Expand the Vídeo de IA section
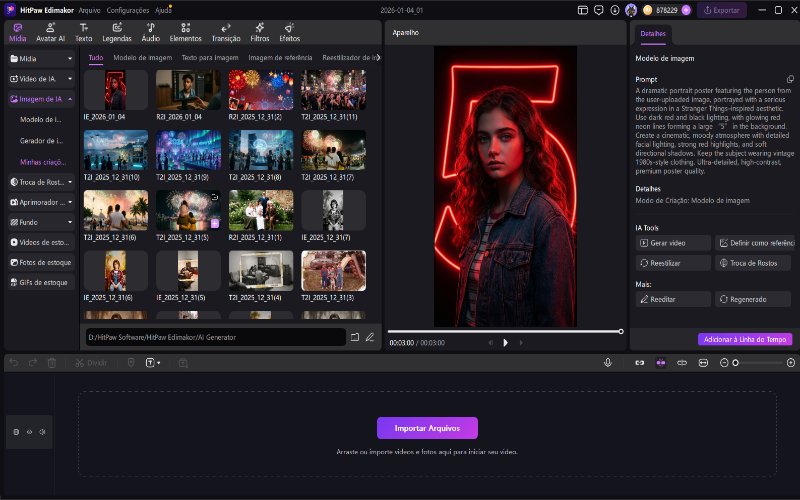The width and height of the screenshot is (800, 500). tap(42, 79)
